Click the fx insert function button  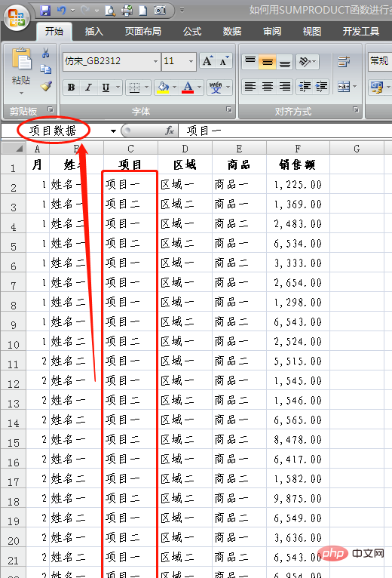coord(170,130)
